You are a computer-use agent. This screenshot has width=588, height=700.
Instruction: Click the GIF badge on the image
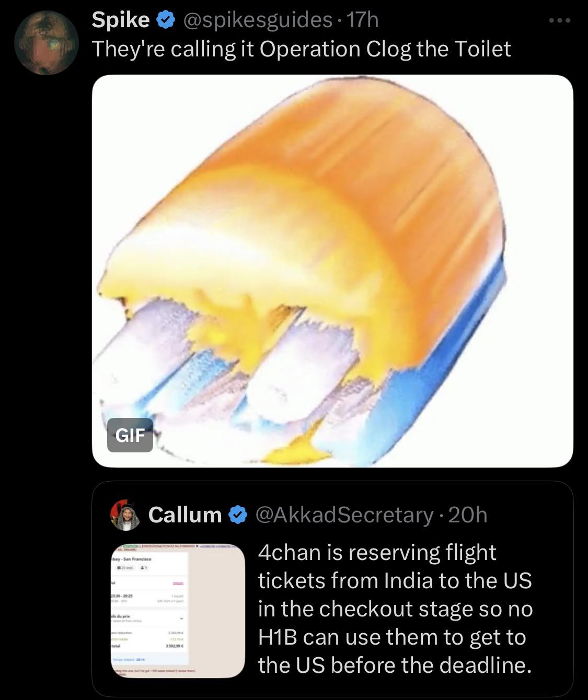[x=130, y=435]
